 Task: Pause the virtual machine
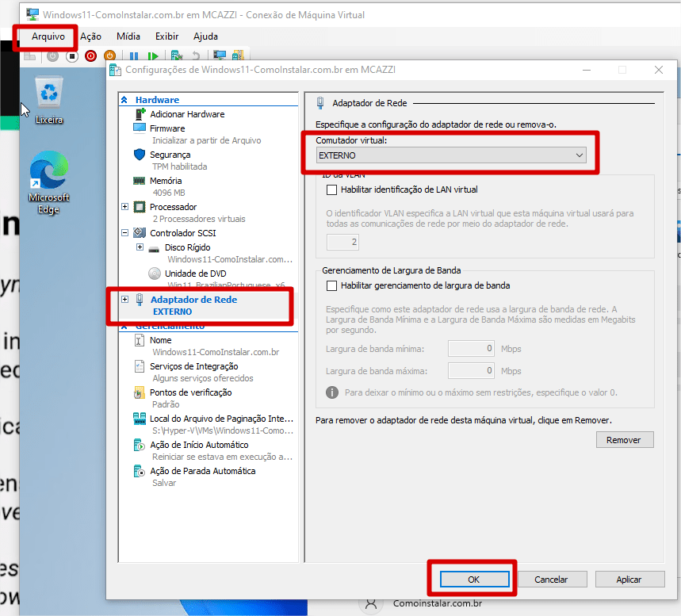(x=134, y=56)
